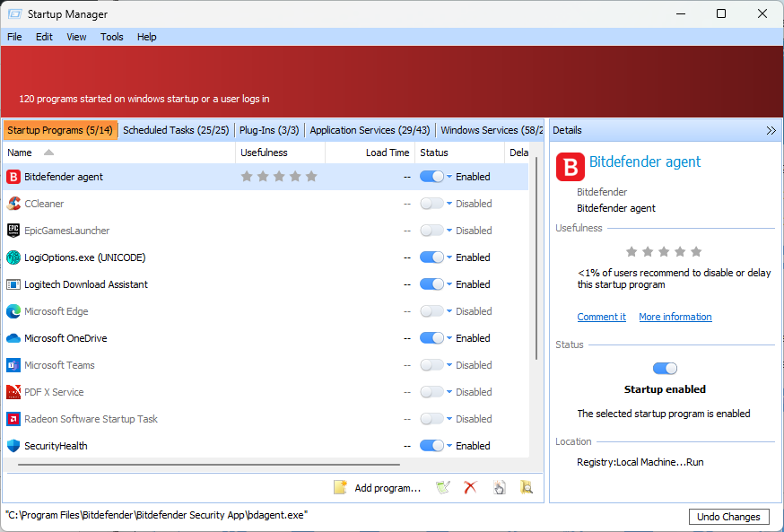Viewport: 784px width, 532px height.
Task: Enable the Microsoft Edge startup toggle
Action: click(431, 311)
